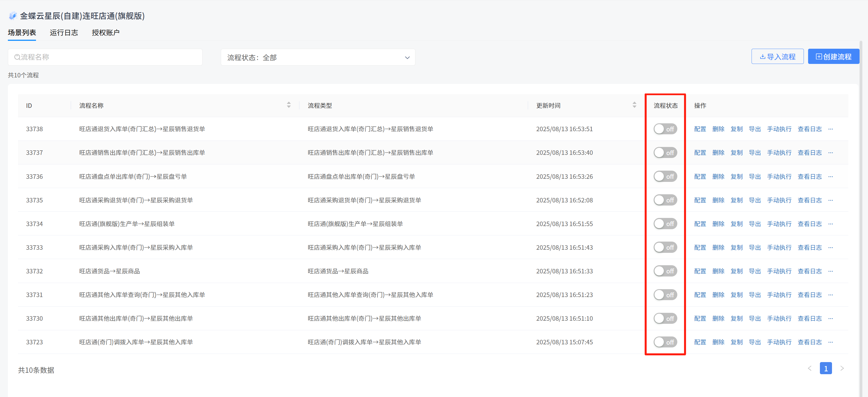Go to previous page arrow
This screenshot has width=868, height=397.
click(x=809, y=368)
